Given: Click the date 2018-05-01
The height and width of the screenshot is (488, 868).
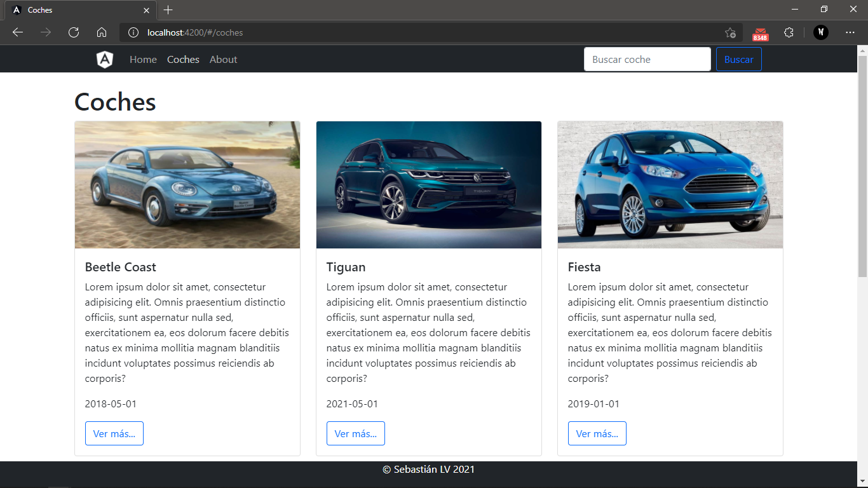Looking at the screenshot, I should pos(111,403).
